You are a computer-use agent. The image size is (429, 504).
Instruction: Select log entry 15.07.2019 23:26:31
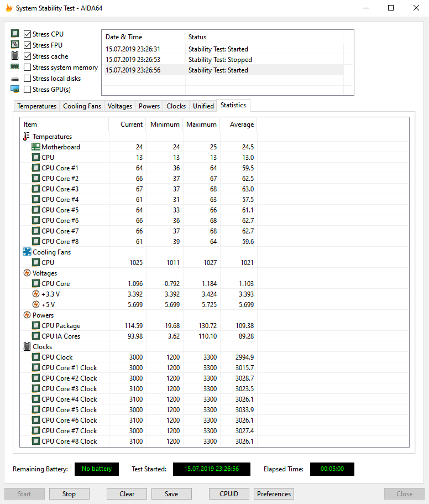[x=224, y=49]
